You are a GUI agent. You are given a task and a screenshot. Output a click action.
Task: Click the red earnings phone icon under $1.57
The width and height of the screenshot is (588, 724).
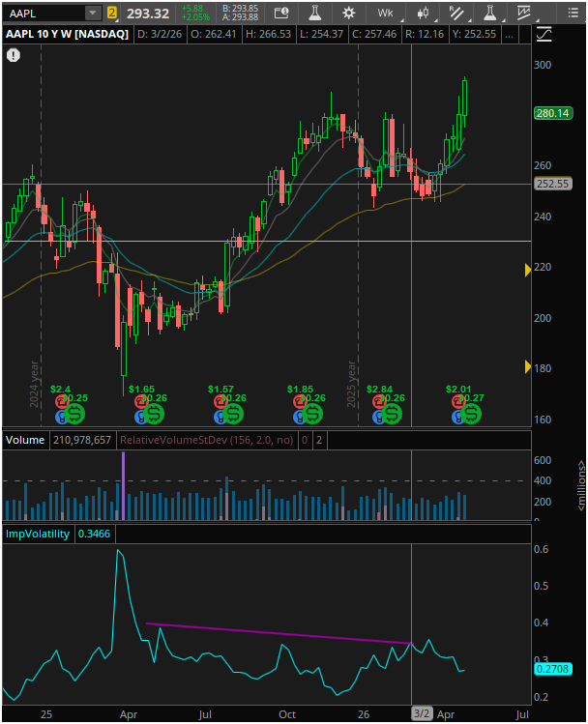(x=220, y=402)
